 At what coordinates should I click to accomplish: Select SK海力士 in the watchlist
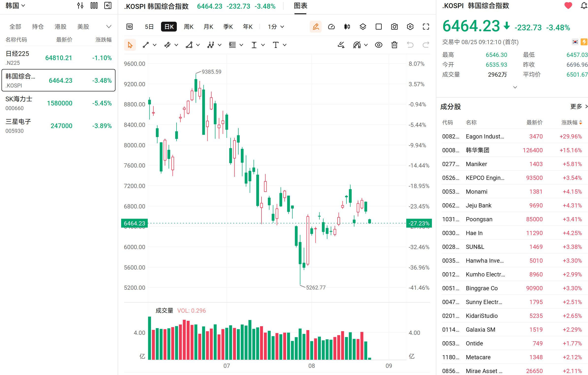[x=58, y=103]
